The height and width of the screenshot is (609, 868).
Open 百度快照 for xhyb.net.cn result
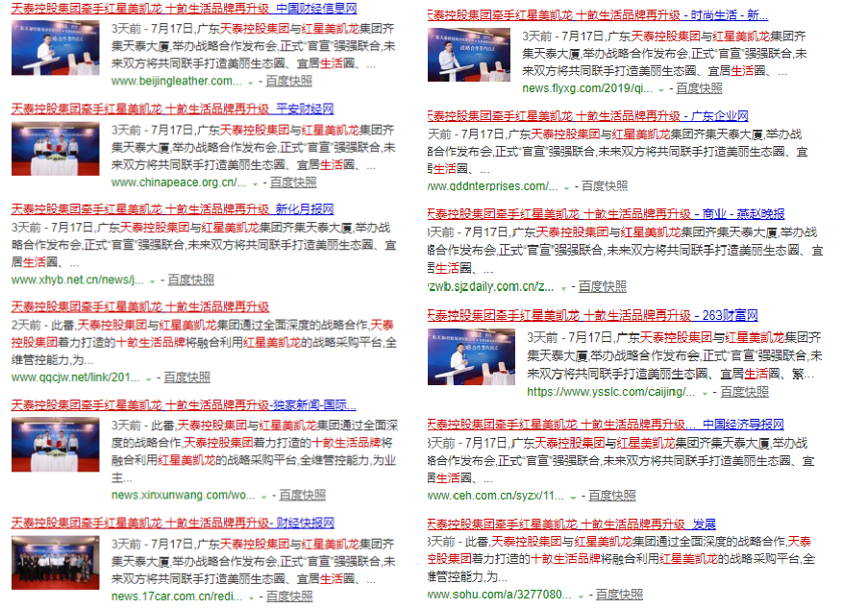tap(191, 280)
